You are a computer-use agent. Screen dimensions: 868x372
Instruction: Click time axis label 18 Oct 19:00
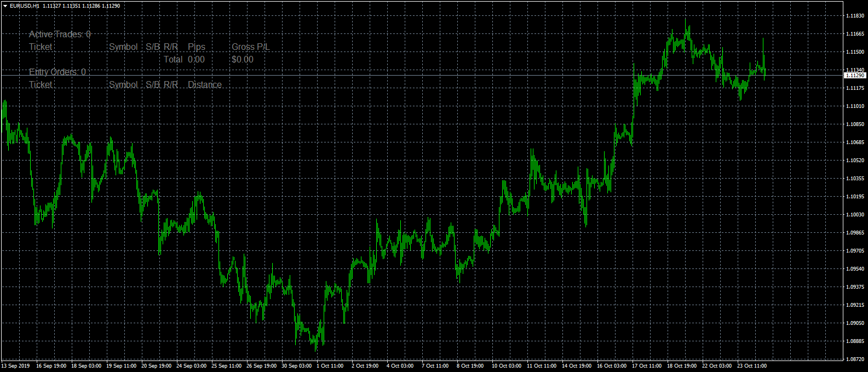pos(682,366)
